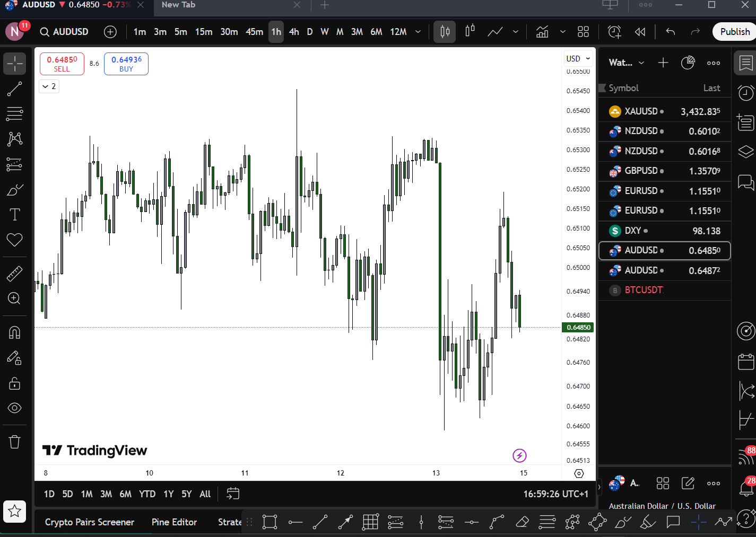Activate the Zoom In tool
The image size is (756, 537).
pos(15,298)
